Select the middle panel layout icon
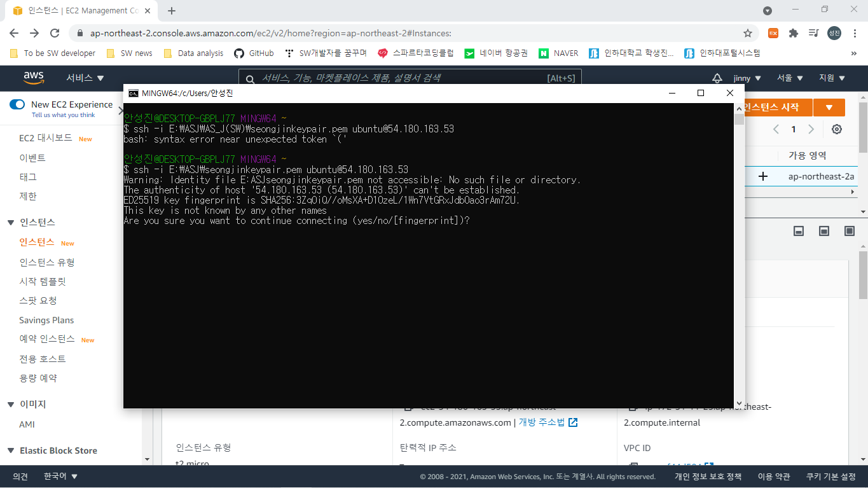Screen dimensions: 868x488 [824, 231]
